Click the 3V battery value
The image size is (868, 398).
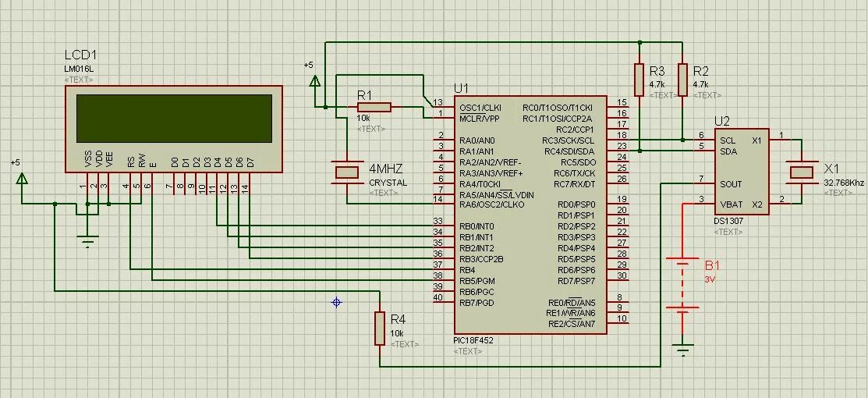coord(710,279)
